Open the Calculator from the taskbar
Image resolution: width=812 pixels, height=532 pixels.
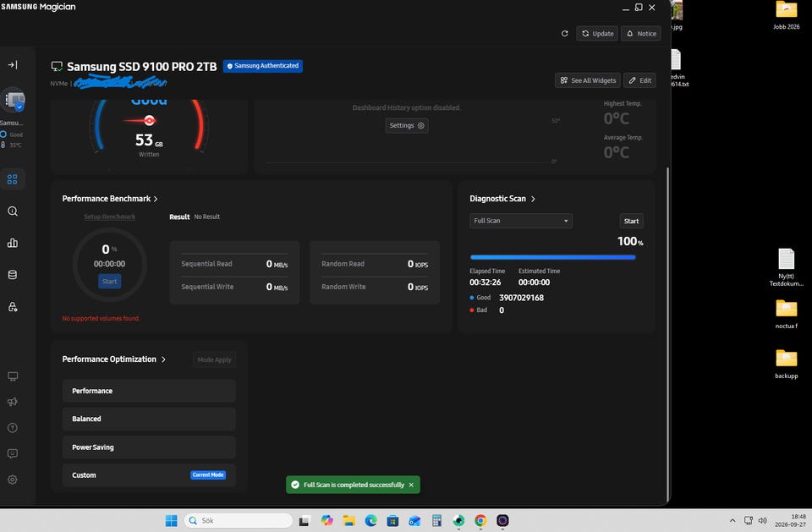click(x=436, y=521)
